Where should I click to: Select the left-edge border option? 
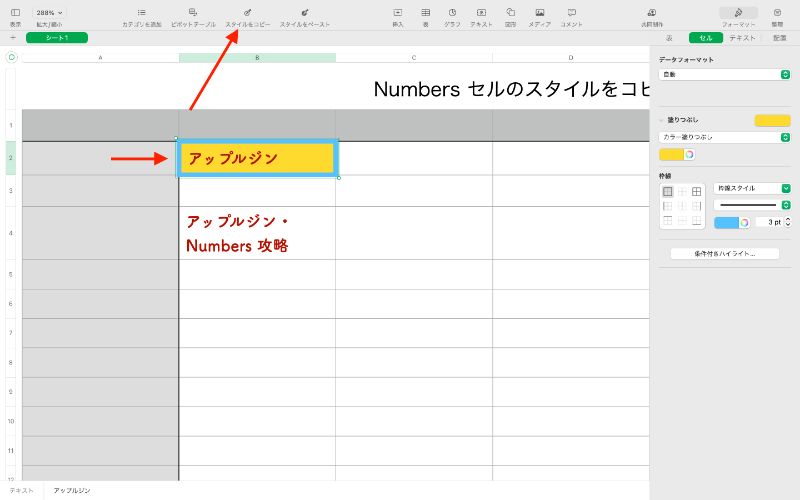click(x=667, y=206)
